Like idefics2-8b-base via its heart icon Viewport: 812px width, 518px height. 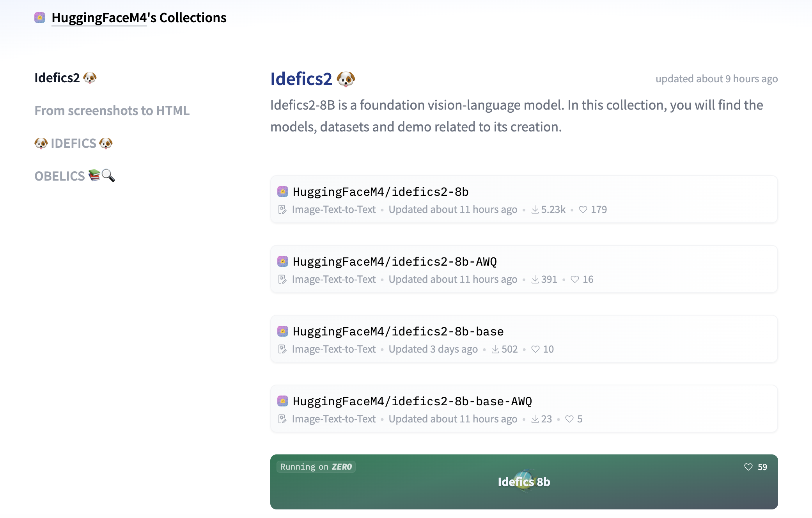coord(535,349)
